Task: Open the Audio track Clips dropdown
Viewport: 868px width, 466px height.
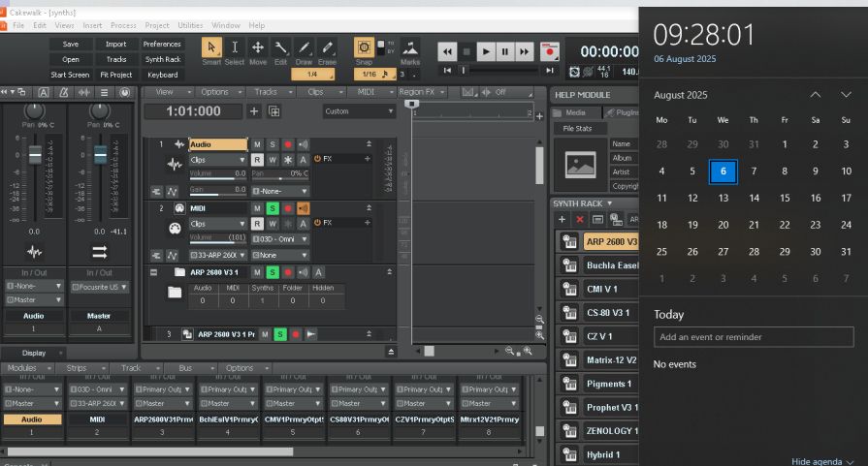Action: coord(217,160)
